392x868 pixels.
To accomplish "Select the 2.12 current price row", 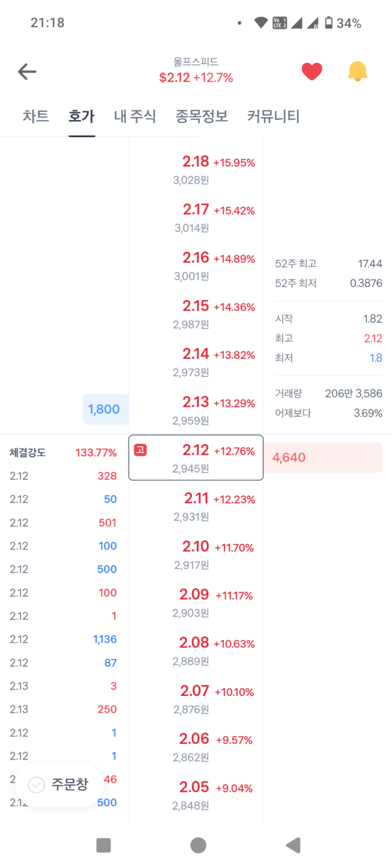I will click(196, 457).
